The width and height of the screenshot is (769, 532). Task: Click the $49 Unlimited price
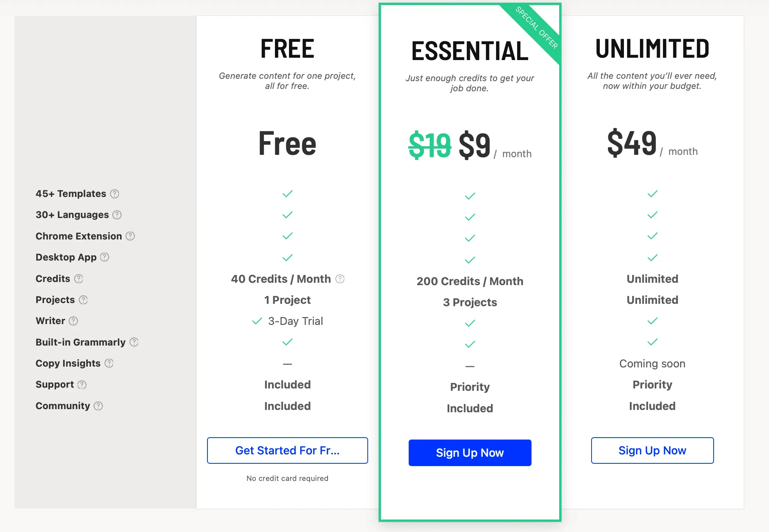pyautogui.click(x=632, y=143)
